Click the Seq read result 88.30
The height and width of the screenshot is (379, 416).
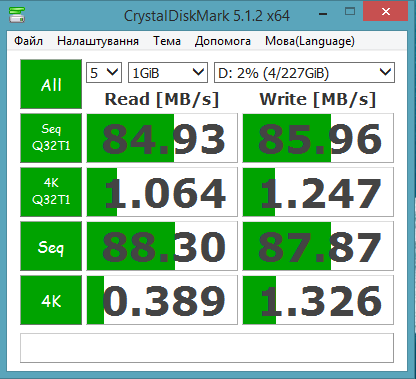tap(162, 246)
